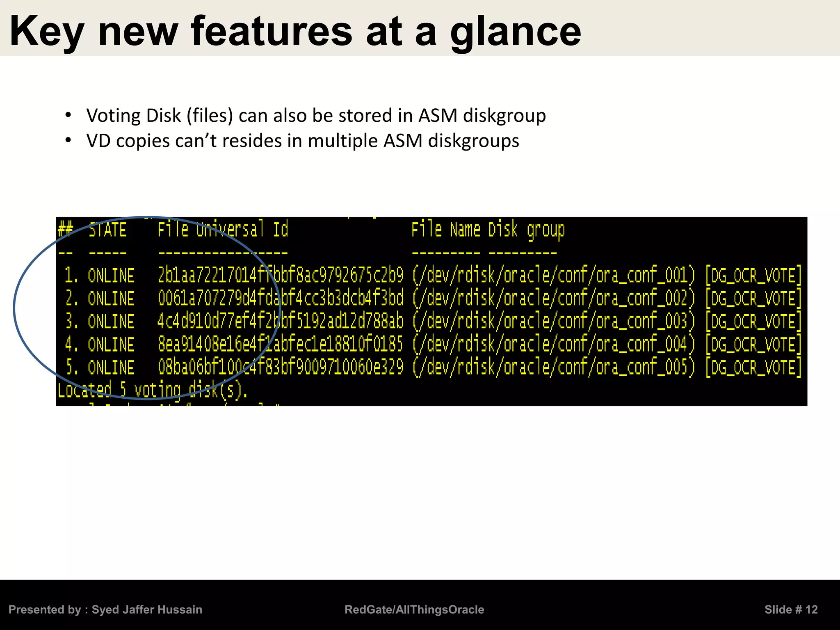The image size is (840, 630).
Task: Click [DG_OCR_VOTE] in the ora_conf_001 row
Action: click(753, 276)
